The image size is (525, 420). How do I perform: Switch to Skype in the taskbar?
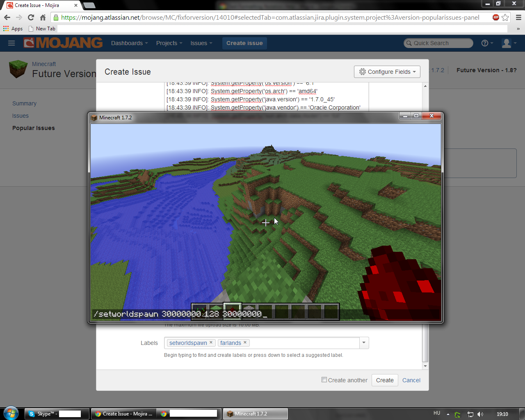tap(57, 414)
